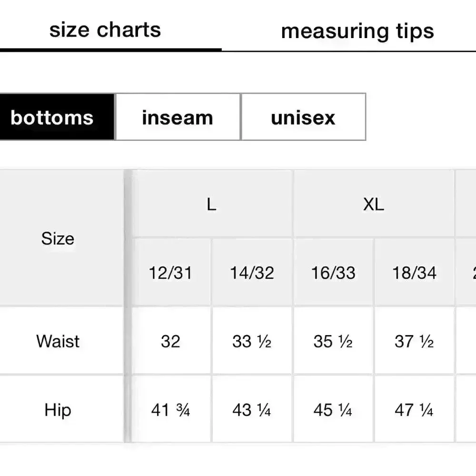The height and width of the screenshot is (476, 476).
Task: Click the hip value 41 ¾
Action: click(170, 410)
